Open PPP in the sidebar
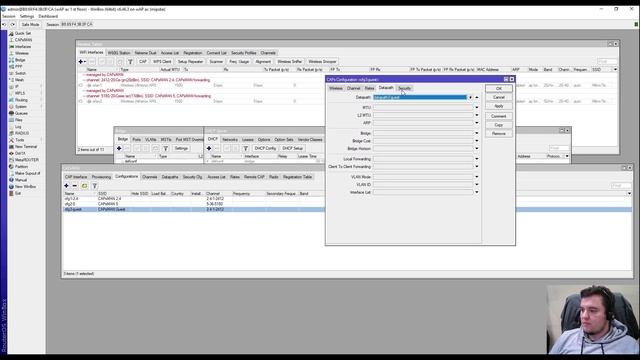640x360 pixels. (18, 67)
